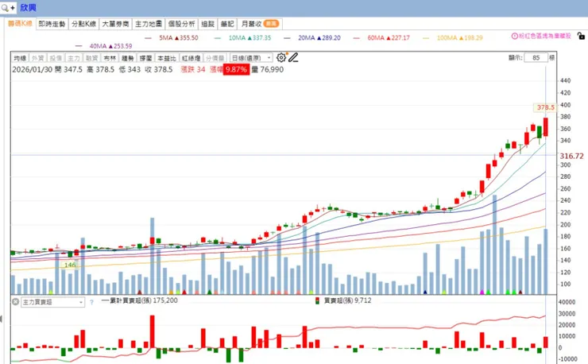Click the 買賣超(張) red-green legend icon

click(x=317, y=300)
